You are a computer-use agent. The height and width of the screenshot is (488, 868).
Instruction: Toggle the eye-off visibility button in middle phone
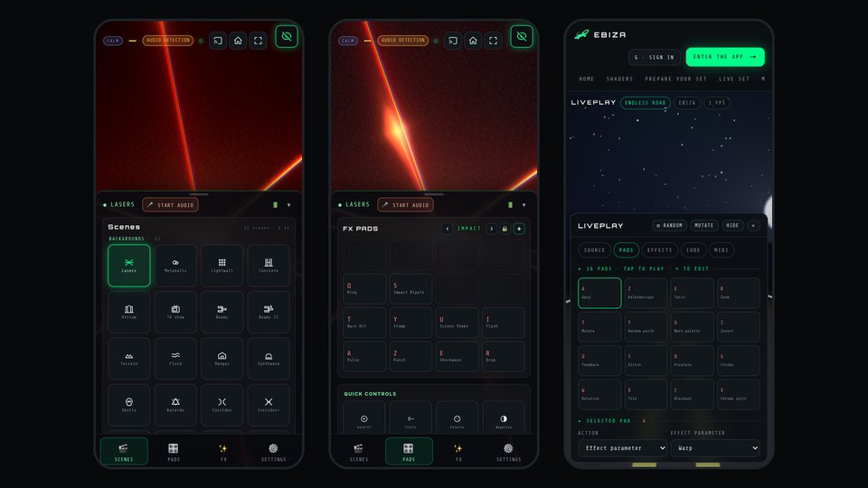click(x=522, y=36)
